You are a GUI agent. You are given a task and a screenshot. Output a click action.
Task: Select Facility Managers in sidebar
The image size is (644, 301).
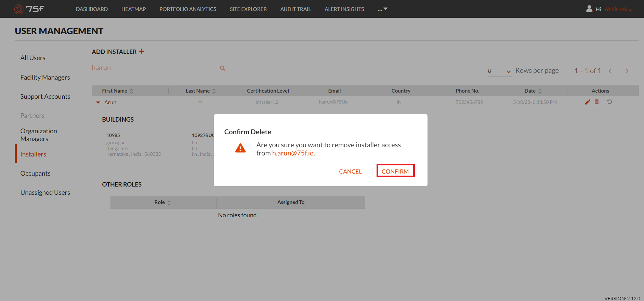[x=45, y=77]
